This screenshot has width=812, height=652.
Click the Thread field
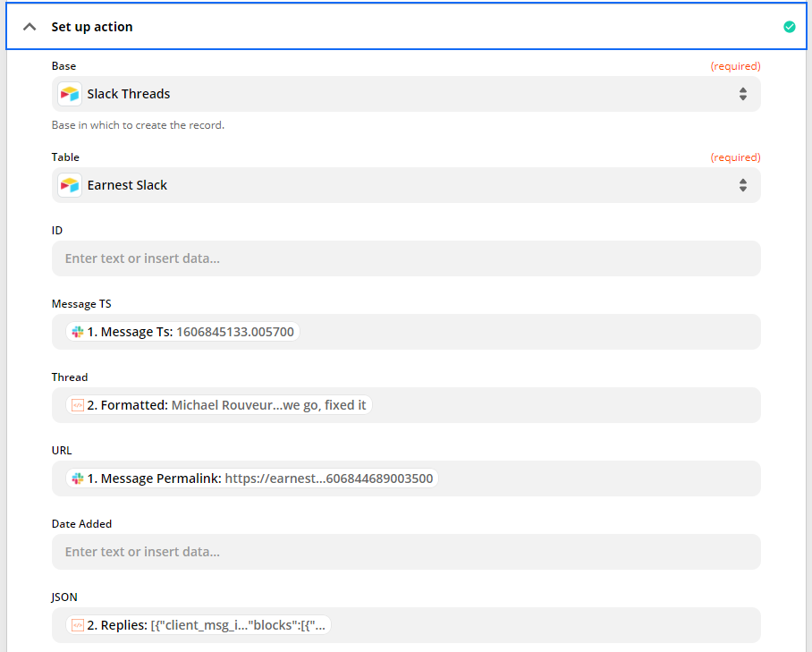coord(406,405)
